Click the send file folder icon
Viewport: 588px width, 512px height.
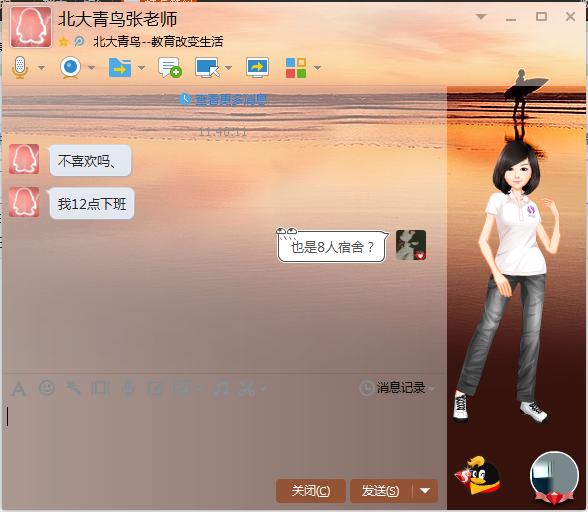pyautogui.click(x=120, y=68)
